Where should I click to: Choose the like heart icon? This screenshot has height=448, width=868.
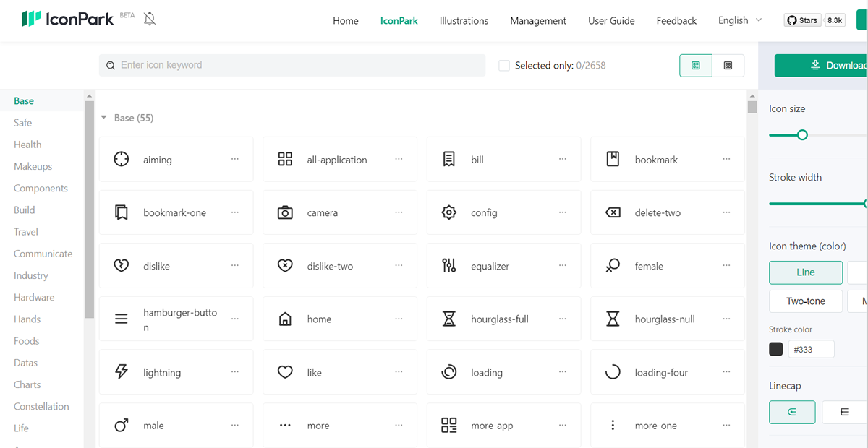[285, 372]
